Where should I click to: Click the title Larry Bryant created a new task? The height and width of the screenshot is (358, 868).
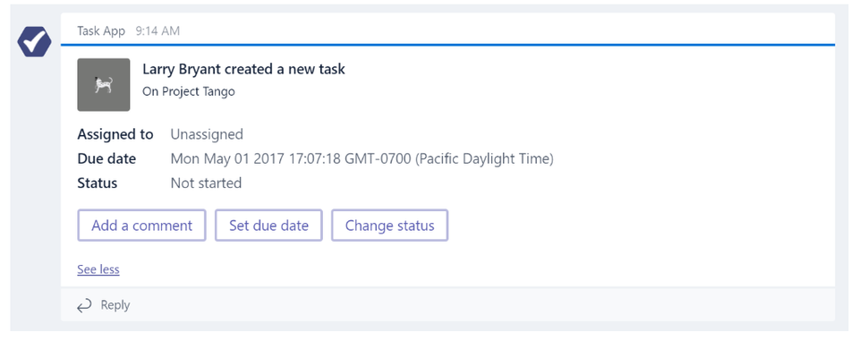pyautogui.click(x=243, y=69)
